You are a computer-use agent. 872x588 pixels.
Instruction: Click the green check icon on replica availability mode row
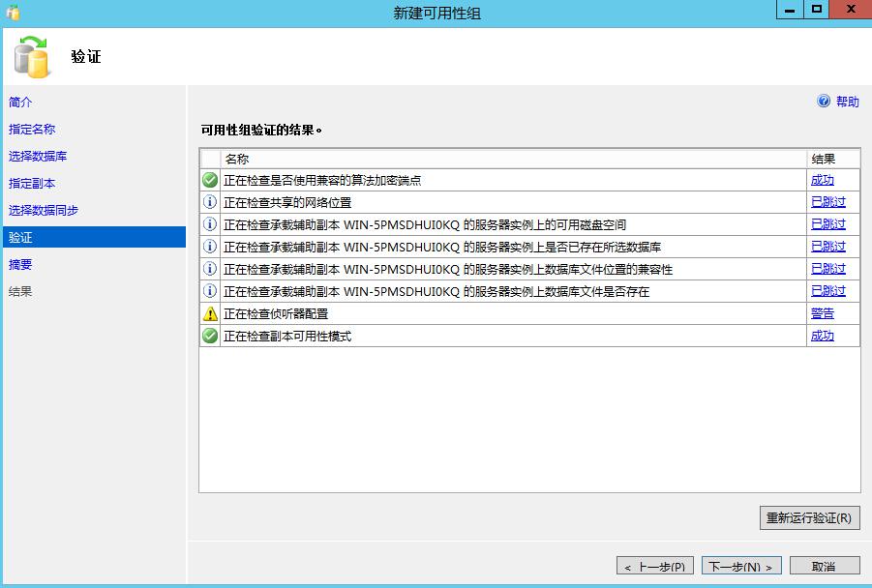211,336
